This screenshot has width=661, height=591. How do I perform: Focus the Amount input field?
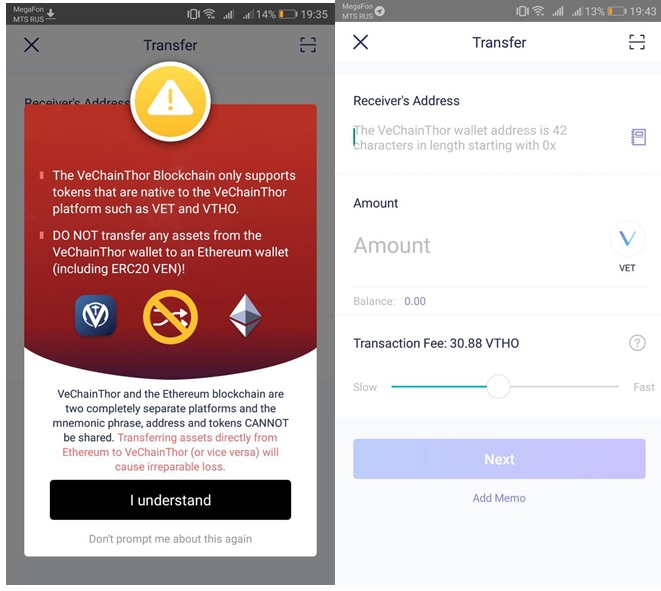[478, 245]
